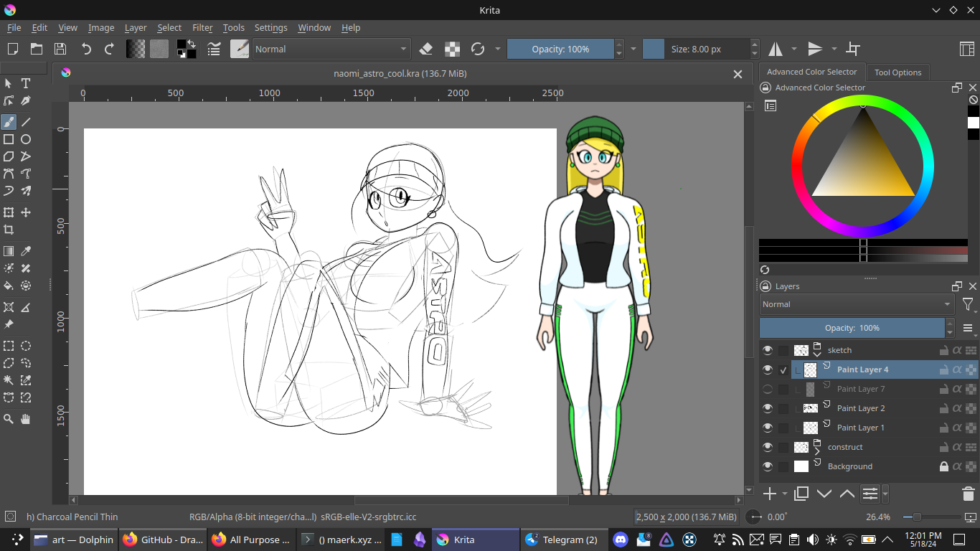Hide Paint Layer 2 visibility eye
Screen dimensions: 980x551
pyautogui.click(x=768, y=408)
